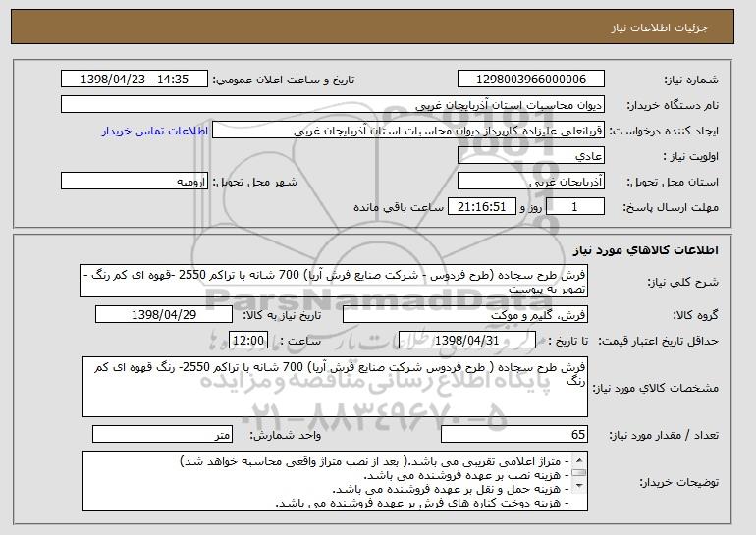Click the نام دستگاه خریدار field
The image size is (756, 535).
click(333, 105)
